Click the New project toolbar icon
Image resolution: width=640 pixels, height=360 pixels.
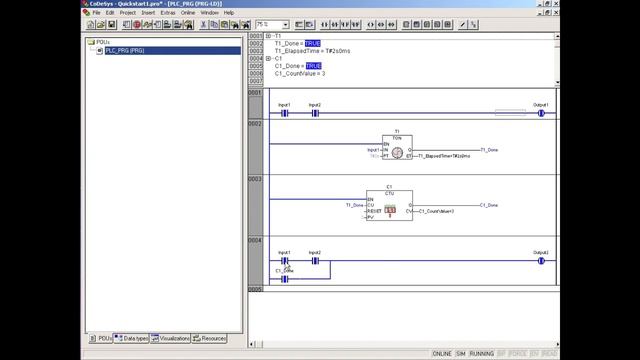(91, 24)
